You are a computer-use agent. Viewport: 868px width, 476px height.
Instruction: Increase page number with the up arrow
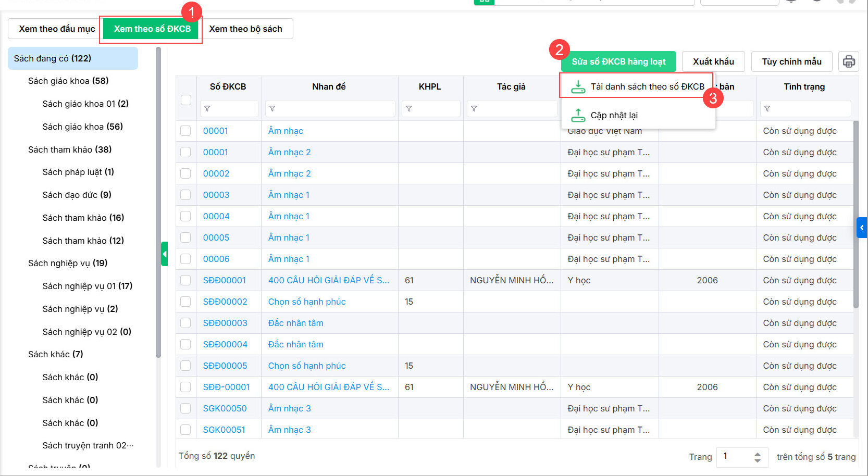[x=758, y=453]
